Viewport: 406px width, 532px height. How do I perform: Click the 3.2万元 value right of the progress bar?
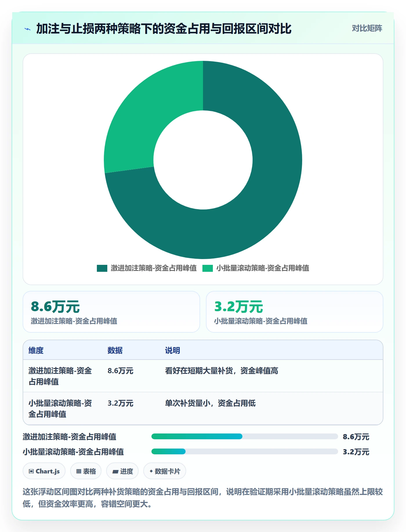[x=356, y=452]
